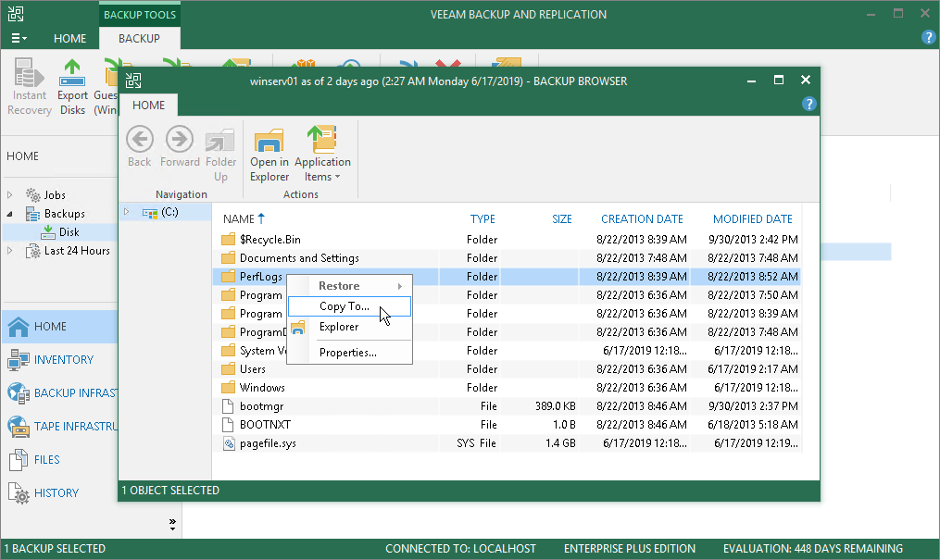Image resolution: width=940 pixels, height=560 pixels.
Task: Click Tape Infrastructure view icon
Action: [x=18, y=427]
